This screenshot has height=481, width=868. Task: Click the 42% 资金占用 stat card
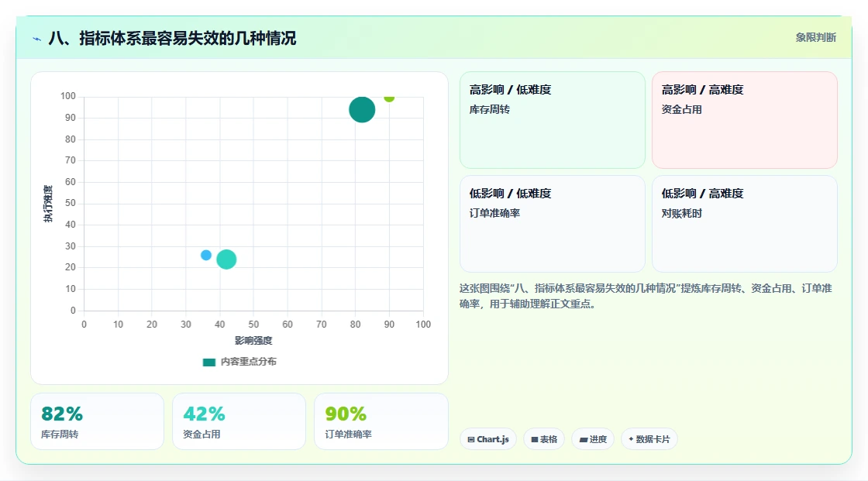[239, 422]
